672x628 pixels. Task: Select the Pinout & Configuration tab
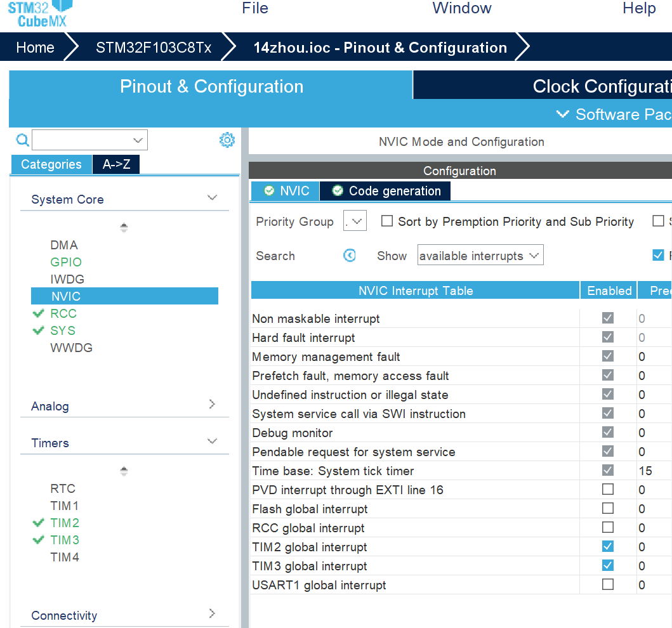211,86
